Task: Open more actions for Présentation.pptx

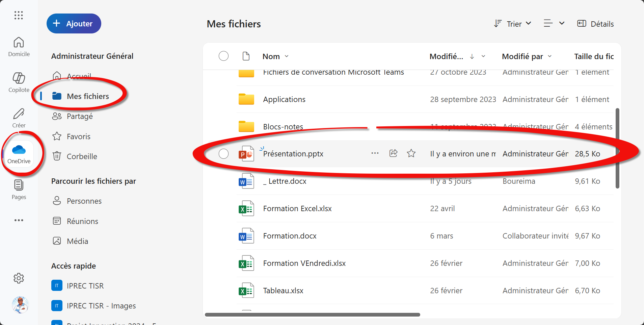Action: coord(375,153)
